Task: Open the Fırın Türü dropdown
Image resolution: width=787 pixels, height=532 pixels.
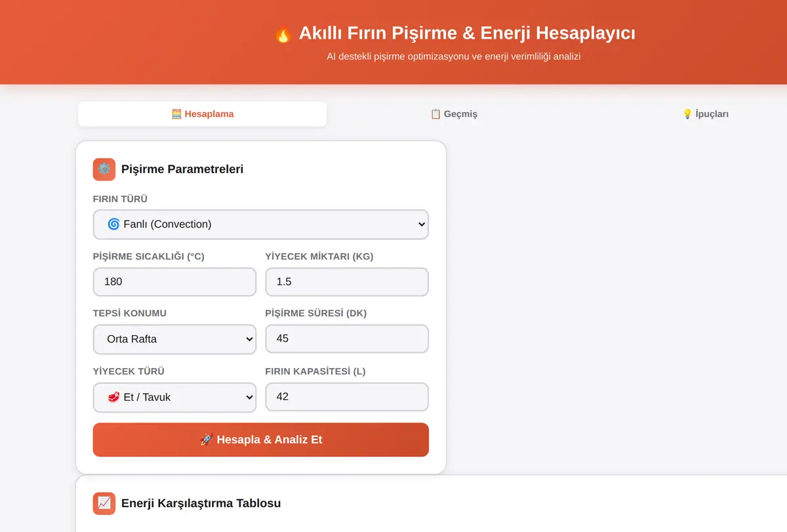Action: tap(261, 224)
